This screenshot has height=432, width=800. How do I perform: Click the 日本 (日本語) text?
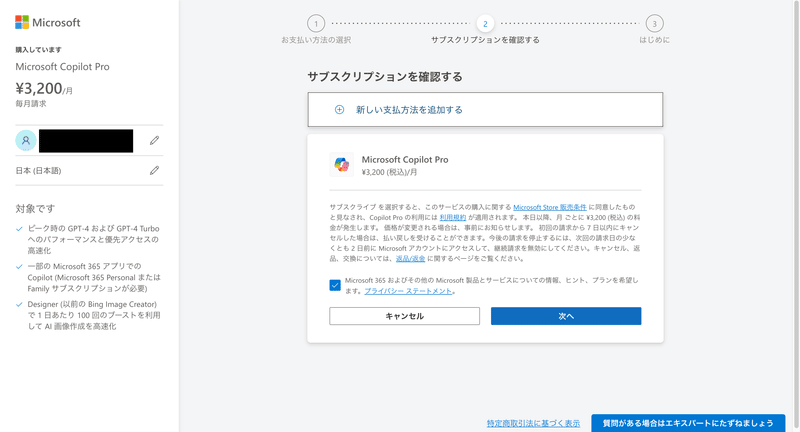(x=38, y=170)
